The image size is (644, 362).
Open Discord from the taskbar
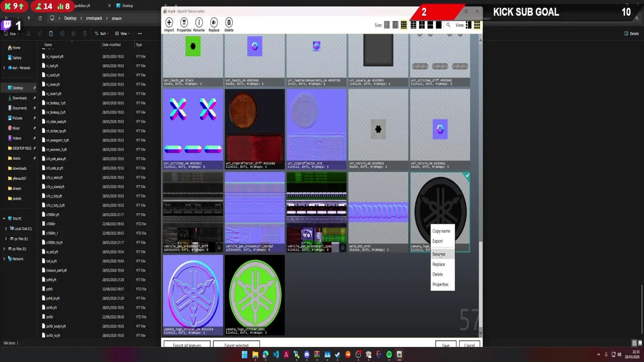tap(306, 354)
